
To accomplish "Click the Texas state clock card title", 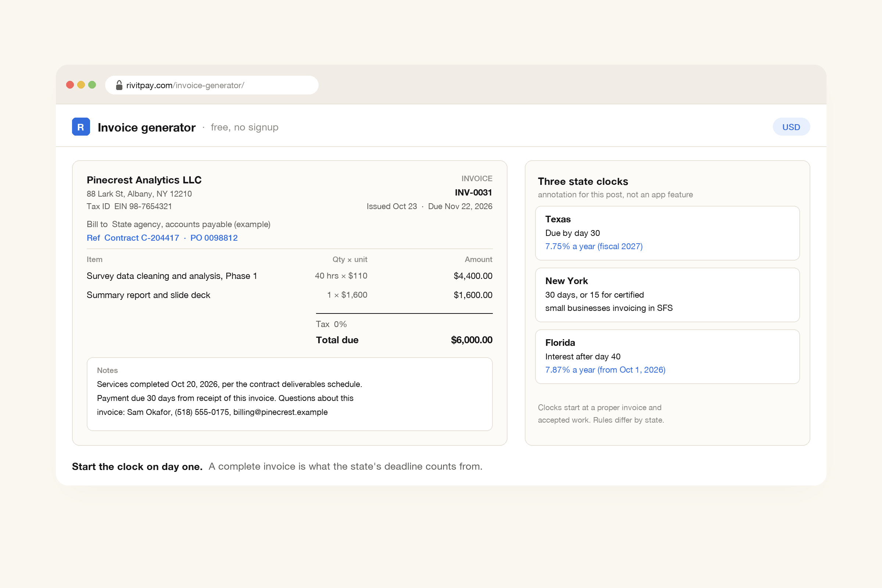I will 557,219.
